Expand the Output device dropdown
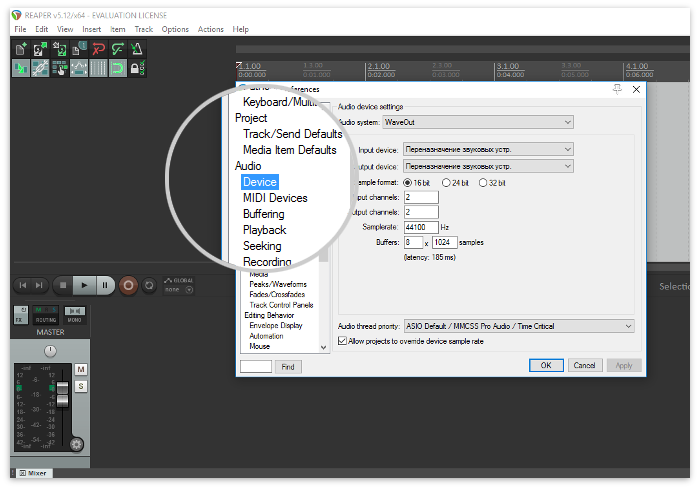Image resolution: width=700 pixels, height=489 pixels. coord(488,166)
